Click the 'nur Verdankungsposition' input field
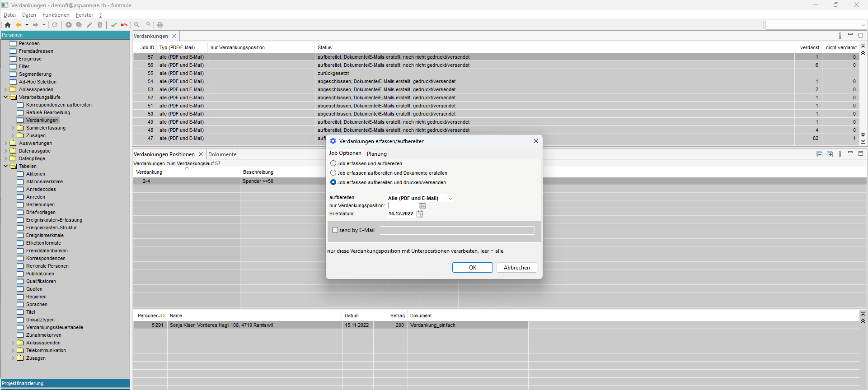 403,206
